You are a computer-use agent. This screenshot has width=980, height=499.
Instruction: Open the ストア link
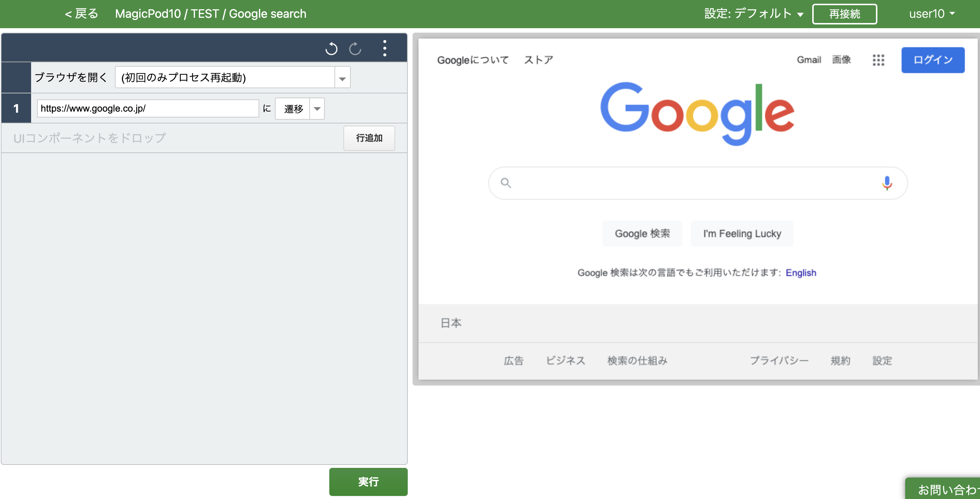[x=538, y=60]
